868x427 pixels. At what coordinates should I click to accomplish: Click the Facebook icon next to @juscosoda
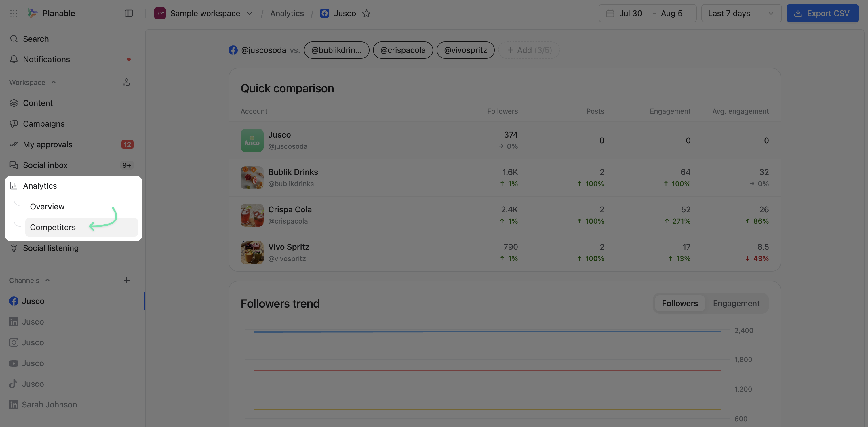(233, 50)
